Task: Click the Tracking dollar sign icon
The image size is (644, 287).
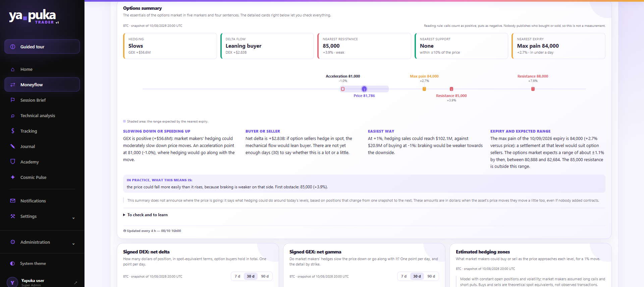Action: pos(13,131)
